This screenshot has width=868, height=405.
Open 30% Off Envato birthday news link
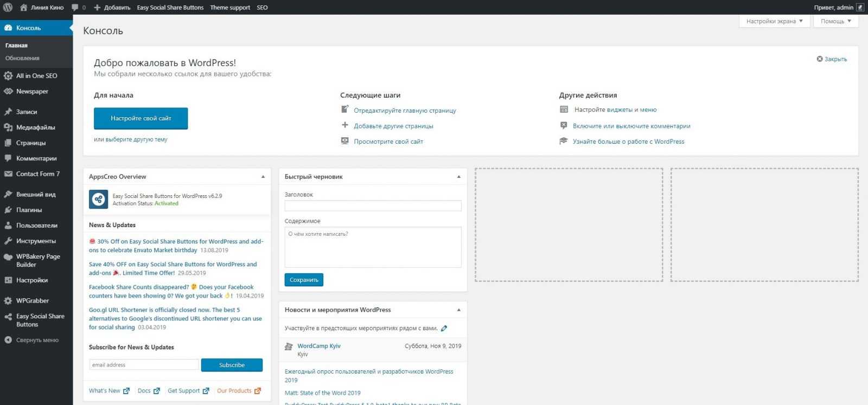tap(176, 246)
